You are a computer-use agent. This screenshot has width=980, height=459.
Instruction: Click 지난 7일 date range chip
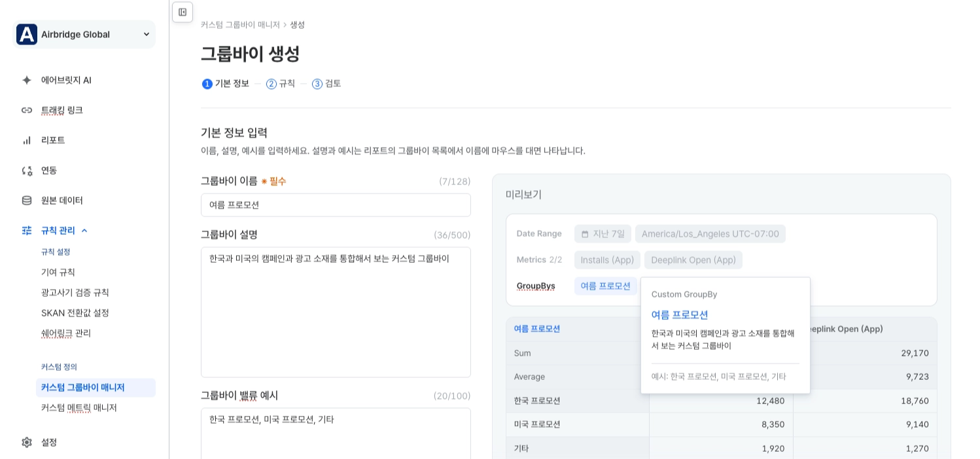point(603,233)
